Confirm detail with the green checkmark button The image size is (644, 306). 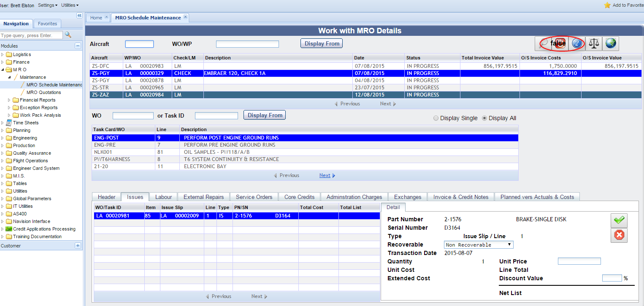[x=619, y=220]
